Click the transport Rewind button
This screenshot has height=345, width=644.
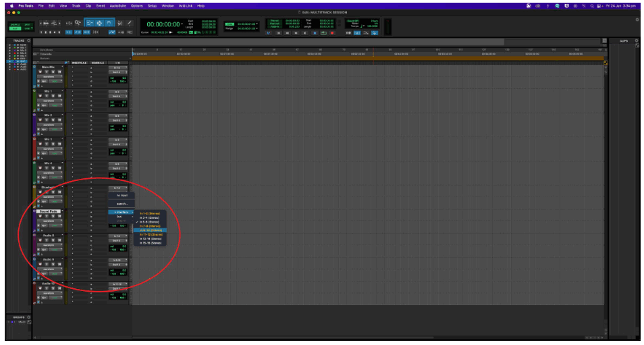coord(288,33)
